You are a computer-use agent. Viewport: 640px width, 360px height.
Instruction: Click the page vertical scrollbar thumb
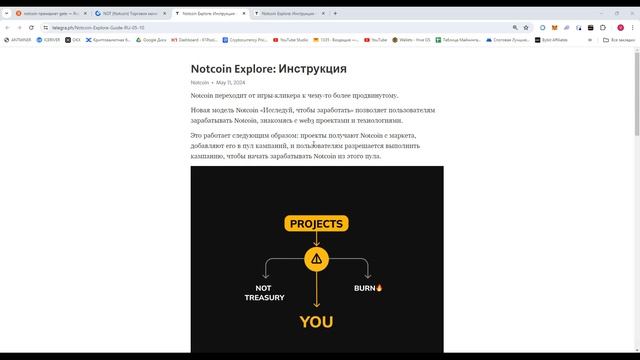coord(637,94)
